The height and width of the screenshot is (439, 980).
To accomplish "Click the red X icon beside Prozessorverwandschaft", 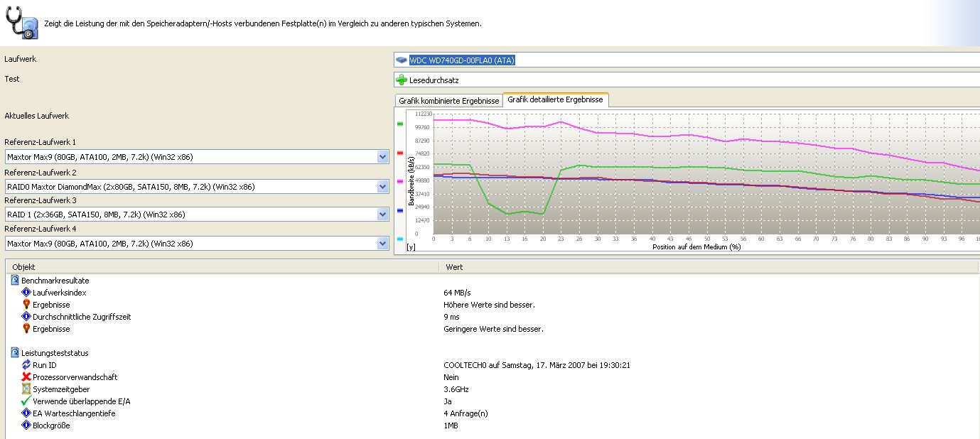I will point(26,377).
